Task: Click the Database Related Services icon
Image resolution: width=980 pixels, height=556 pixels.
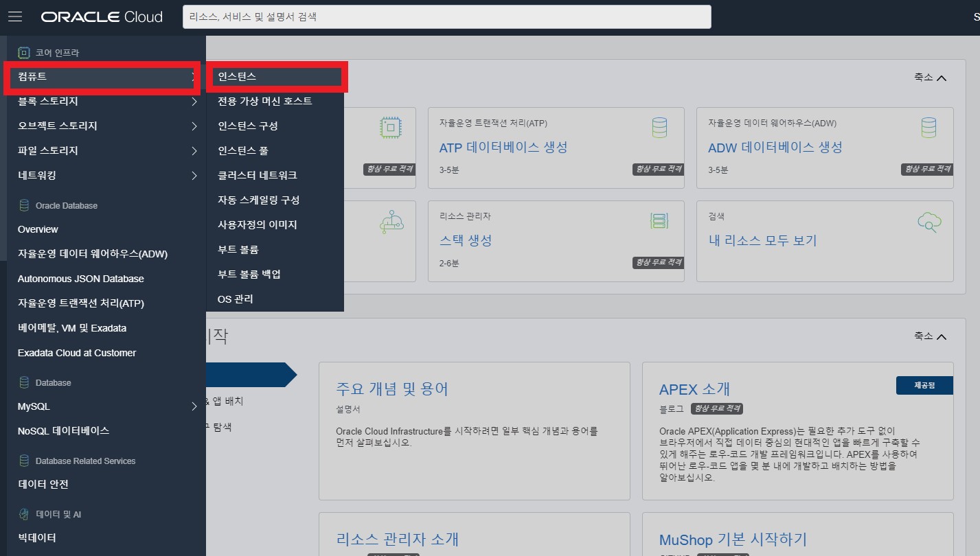Action: 24,461
